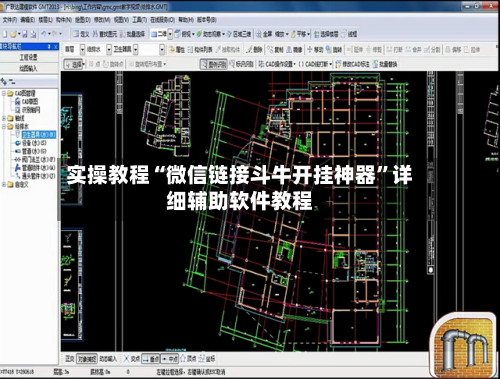
Task: Toggle 对象捕捉 object snap mode
Action: coord(87,359)
